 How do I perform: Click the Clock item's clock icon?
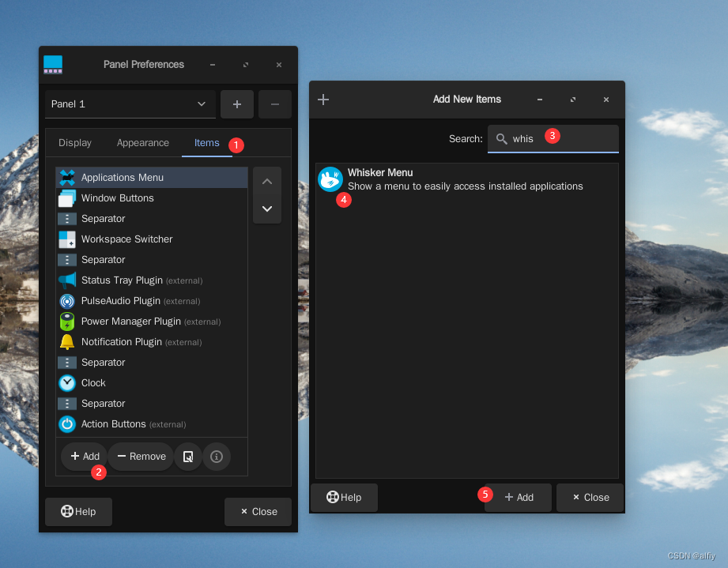(x=67, y=383)
